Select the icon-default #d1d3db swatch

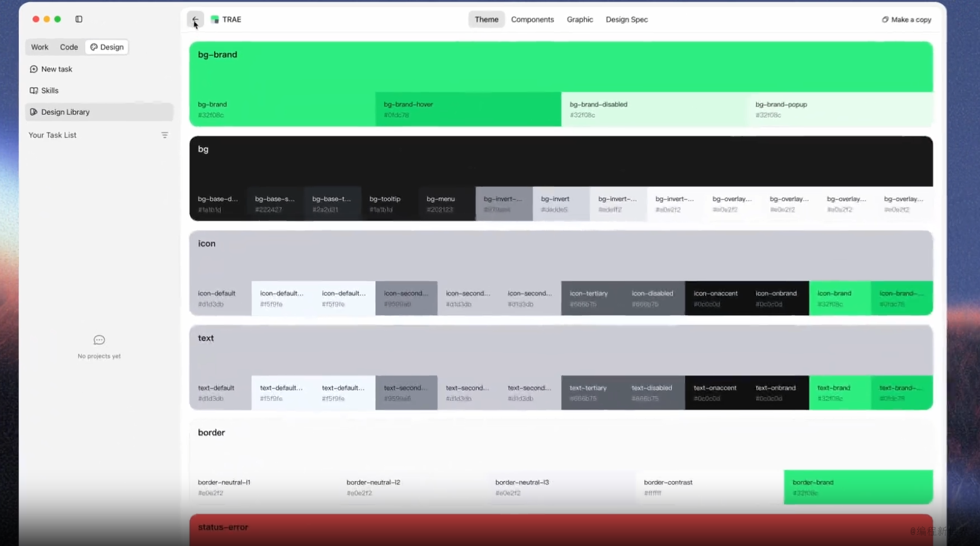click(220, 299)
